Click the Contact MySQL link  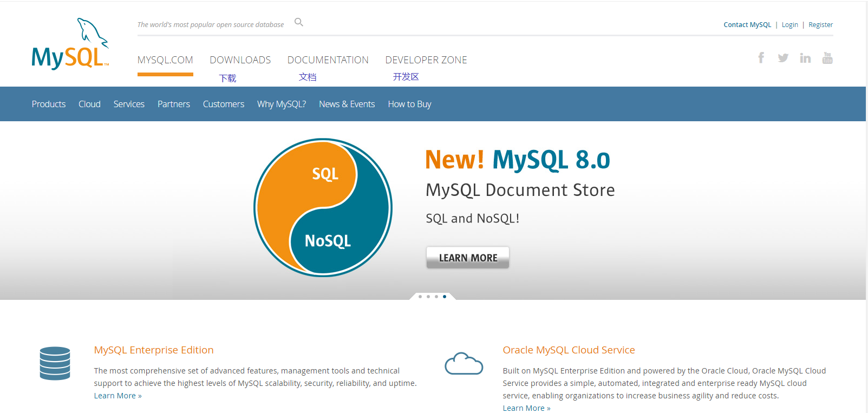click(x=747, y=25)
